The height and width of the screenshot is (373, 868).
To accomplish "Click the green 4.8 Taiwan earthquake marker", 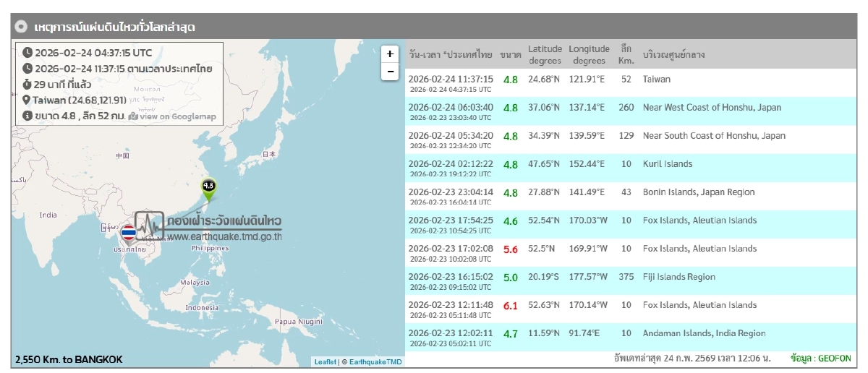I will [208, 188].
